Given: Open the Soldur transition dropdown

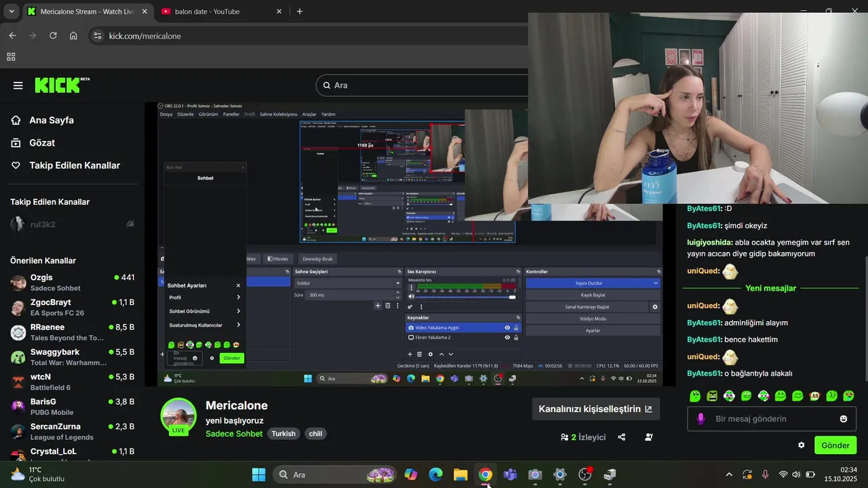Looking at the screenshot, I should [348, 283].
